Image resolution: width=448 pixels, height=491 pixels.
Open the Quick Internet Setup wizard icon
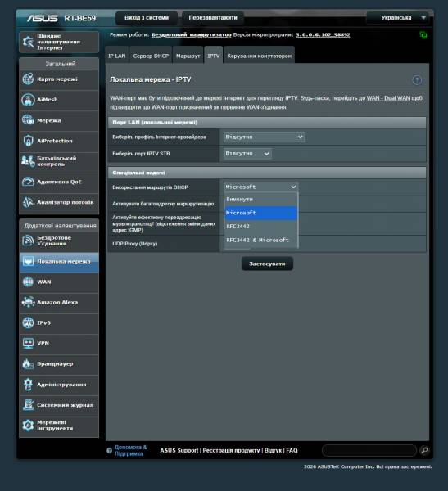[x=28, y=42]
